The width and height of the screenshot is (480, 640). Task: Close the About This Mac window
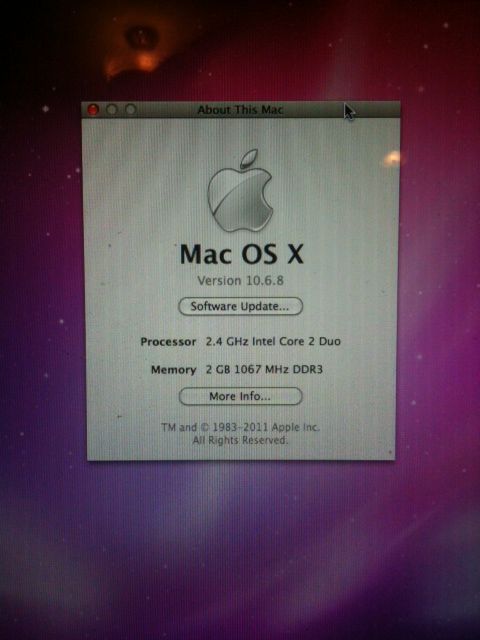(x=93, y=109)
